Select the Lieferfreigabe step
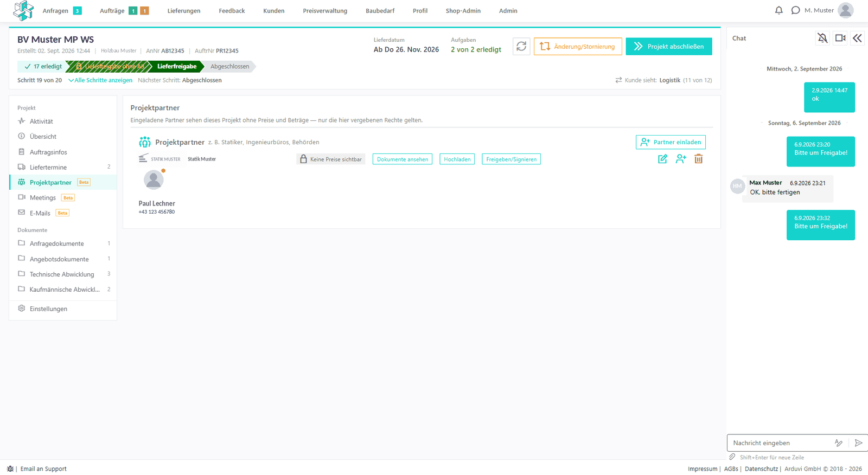This screenshot has width=868, height=475. (x=176, y=67)
